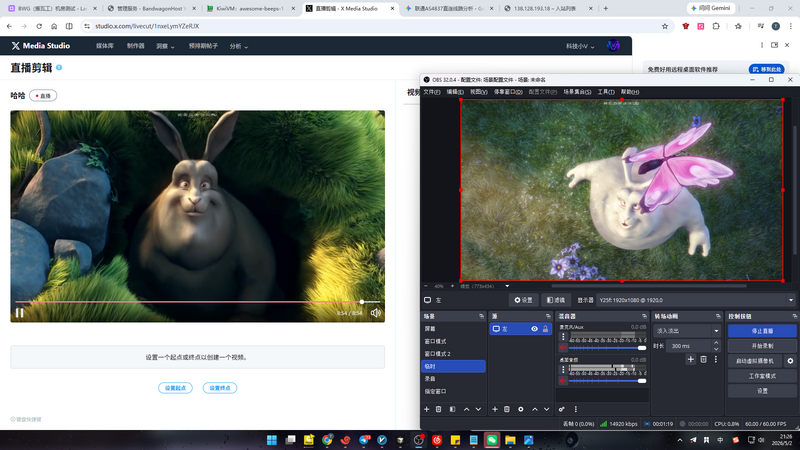Expand the 分析 analytics dropdown

pyautogui.click(x=238, y=46)
